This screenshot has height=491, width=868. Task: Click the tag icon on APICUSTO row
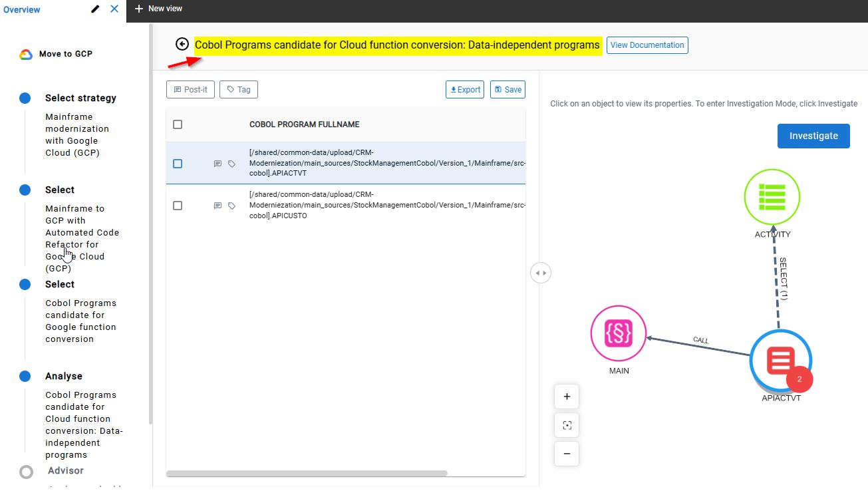pyautogui.click(x=231, y=206)
